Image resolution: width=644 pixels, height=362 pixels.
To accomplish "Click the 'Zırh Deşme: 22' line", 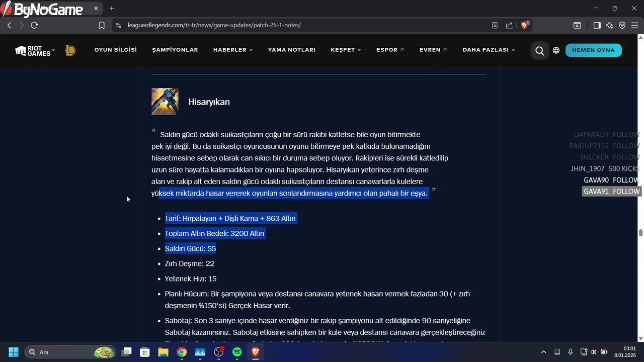I will pos(190,263).
